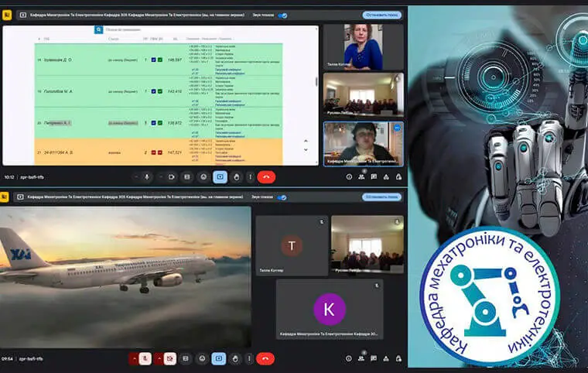588x373 pixels.
Task: Raise hand in the top meeting toolbar
Action: click(235, 176)
